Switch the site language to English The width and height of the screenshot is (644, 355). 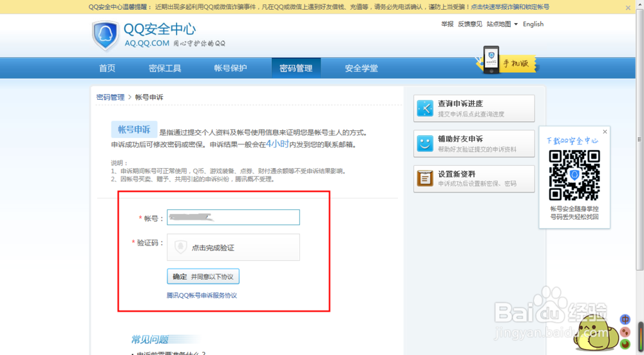coord(533,24)
